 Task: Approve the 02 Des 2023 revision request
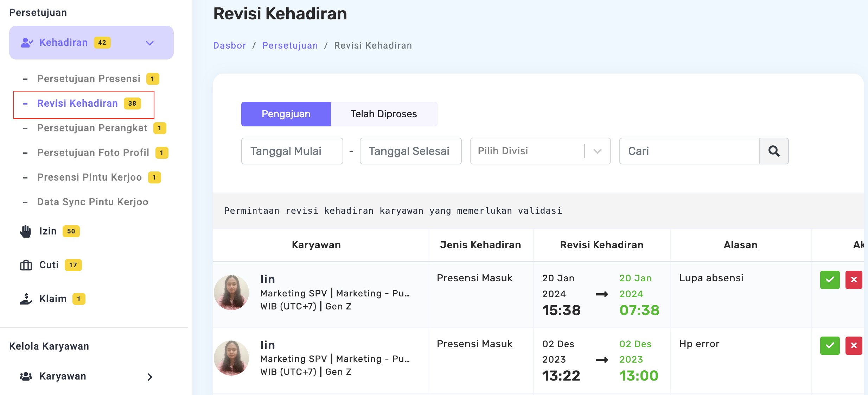coord(830,345)
